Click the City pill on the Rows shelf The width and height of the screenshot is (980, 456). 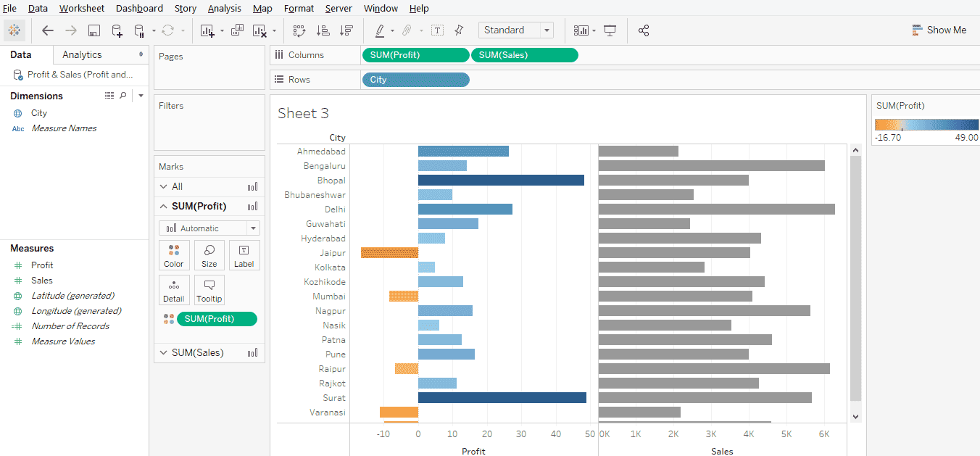pos(415,79)
